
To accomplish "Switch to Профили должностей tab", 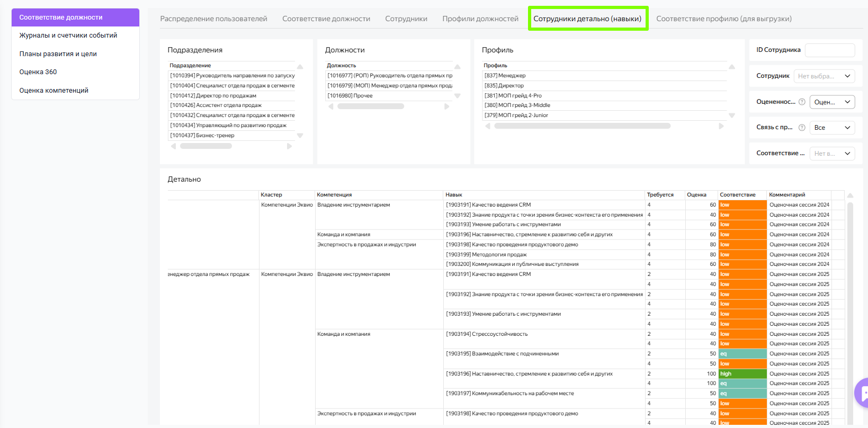I will tap(480, 19).
